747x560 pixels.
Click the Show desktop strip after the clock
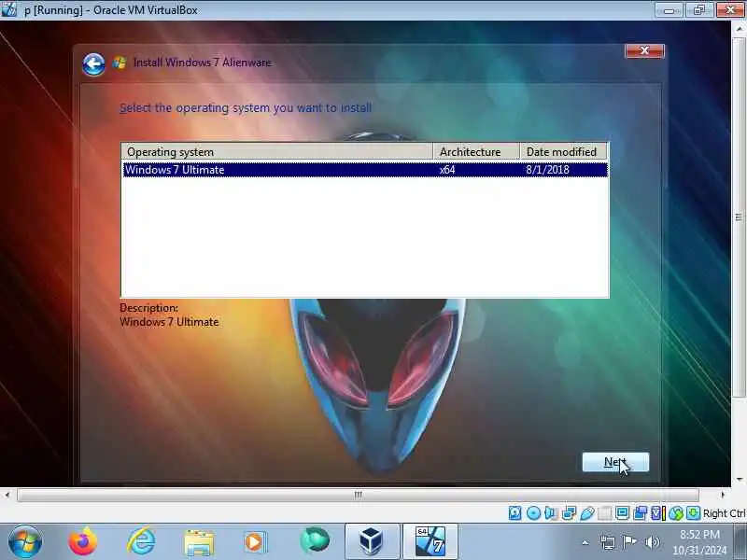pos(740,541)
